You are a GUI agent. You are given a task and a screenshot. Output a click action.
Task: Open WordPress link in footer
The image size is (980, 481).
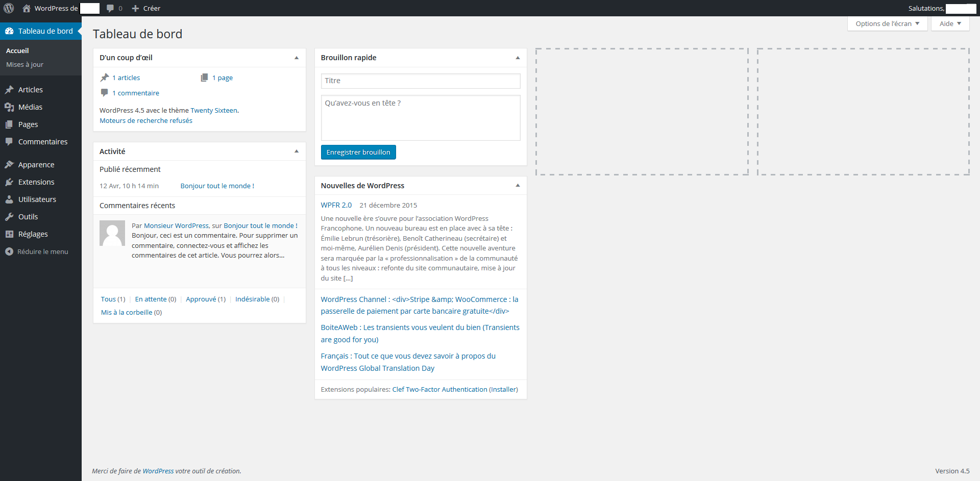click(158, 471)
